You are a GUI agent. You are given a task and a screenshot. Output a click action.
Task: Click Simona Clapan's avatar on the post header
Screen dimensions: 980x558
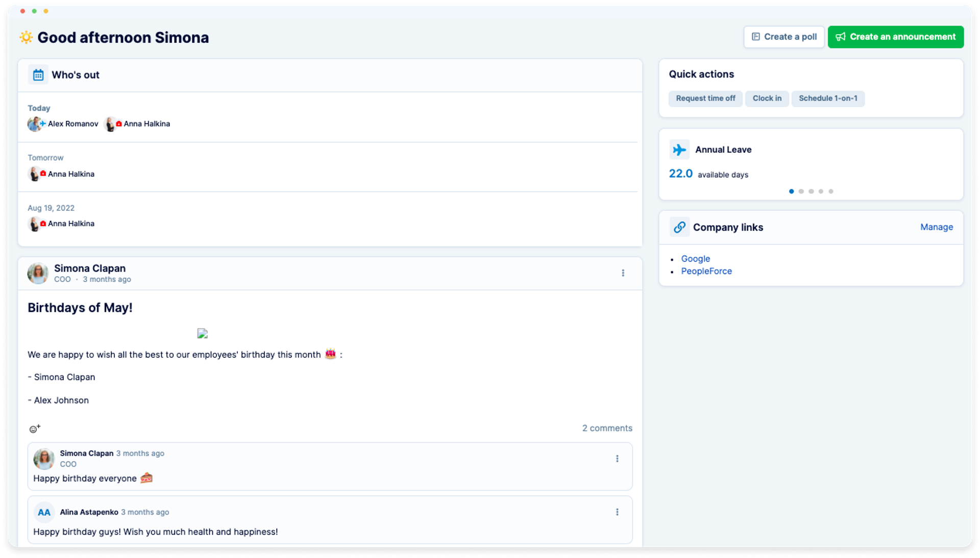point(38,274)
